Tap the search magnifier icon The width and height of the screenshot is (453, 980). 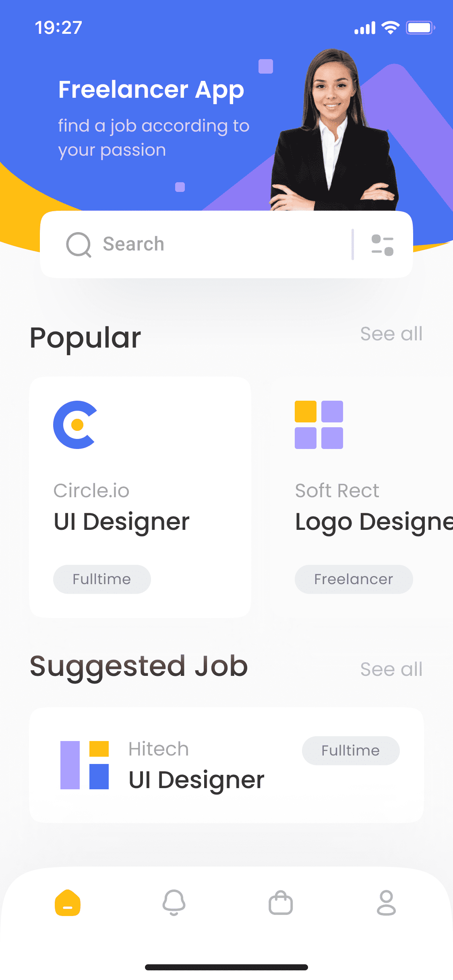click(x=79, y=245)
